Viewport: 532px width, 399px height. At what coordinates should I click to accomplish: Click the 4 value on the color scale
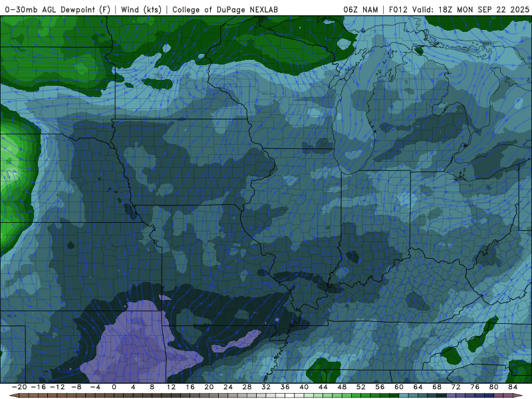(133, 387)
